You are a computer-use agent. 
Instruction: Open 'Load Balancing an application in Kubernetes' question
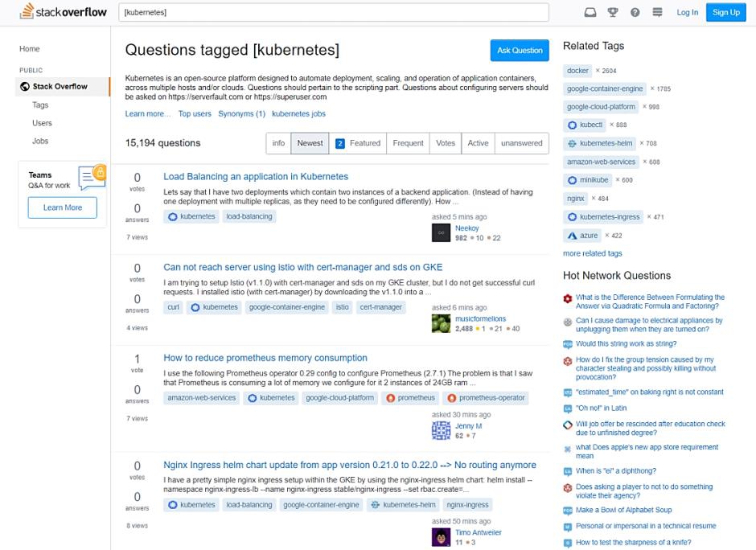point(256,176)
